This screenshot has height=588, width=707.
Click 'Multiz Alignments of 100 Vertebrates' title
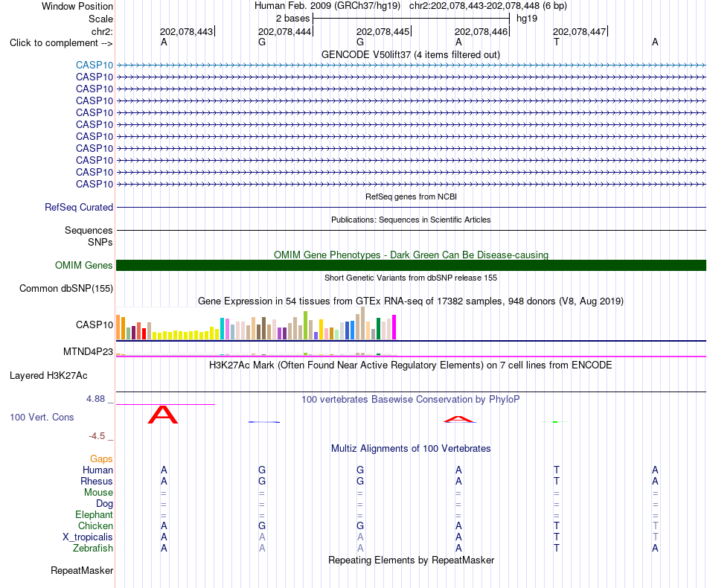coord(411,448)
